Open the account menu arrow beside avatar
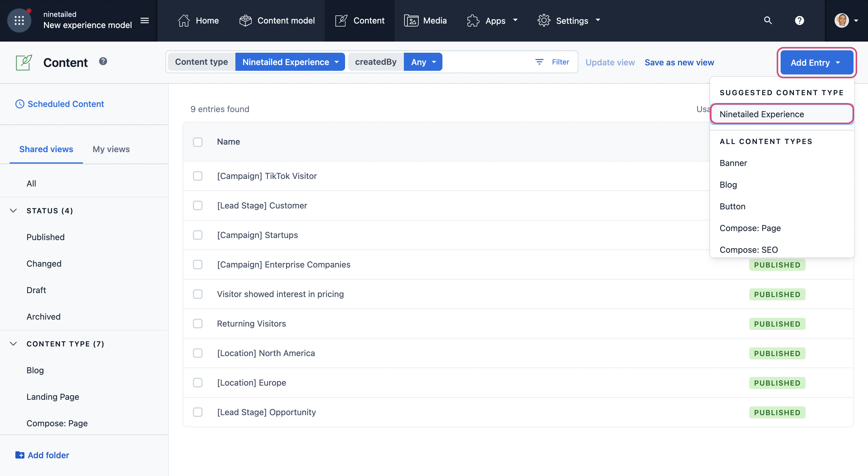Screen dimensions: 868x476 [856, 21]
